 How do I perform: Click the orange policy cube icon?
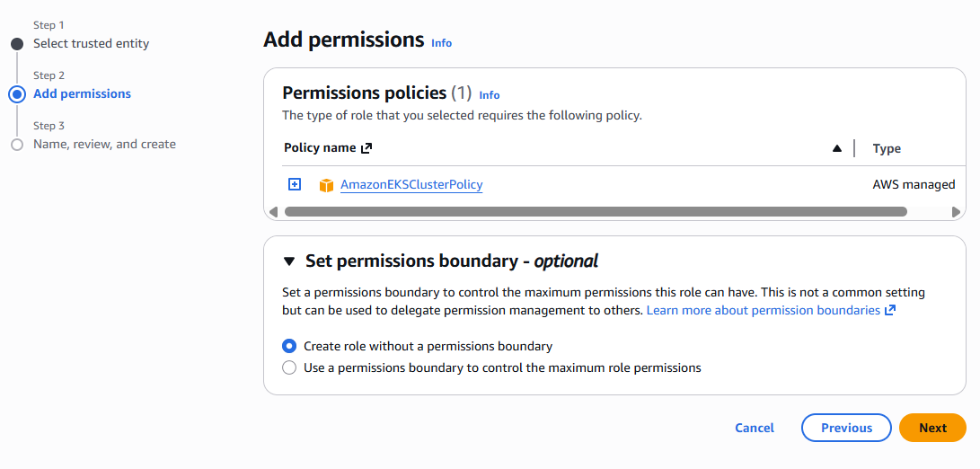point(326,185)
